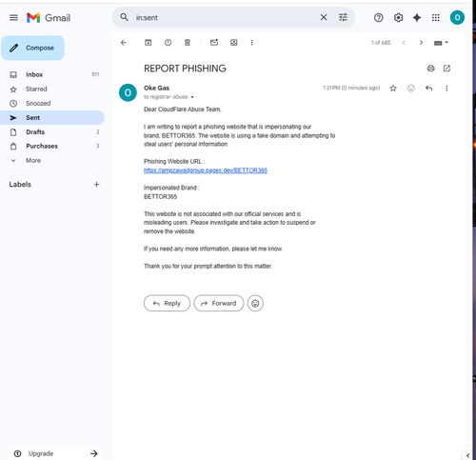Click emoji reaction button beside Forward

coord(255,303)
